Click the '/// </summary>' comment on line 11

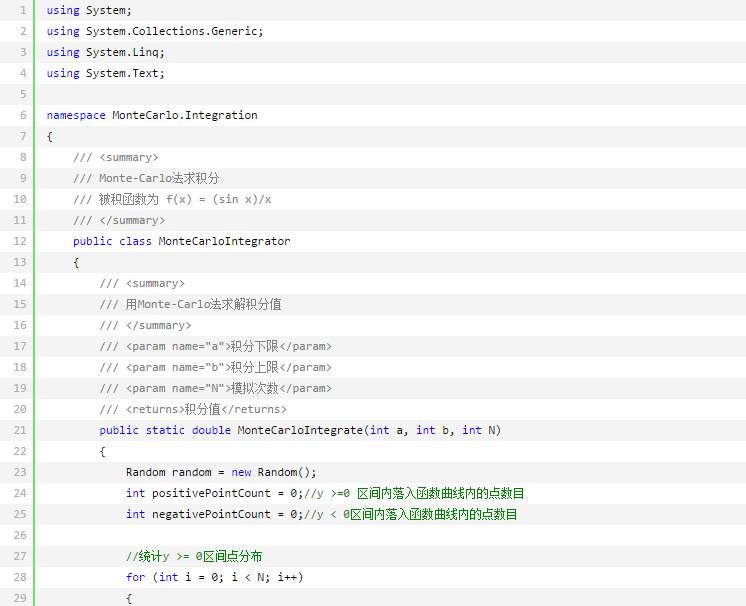(x=119, y=220)
